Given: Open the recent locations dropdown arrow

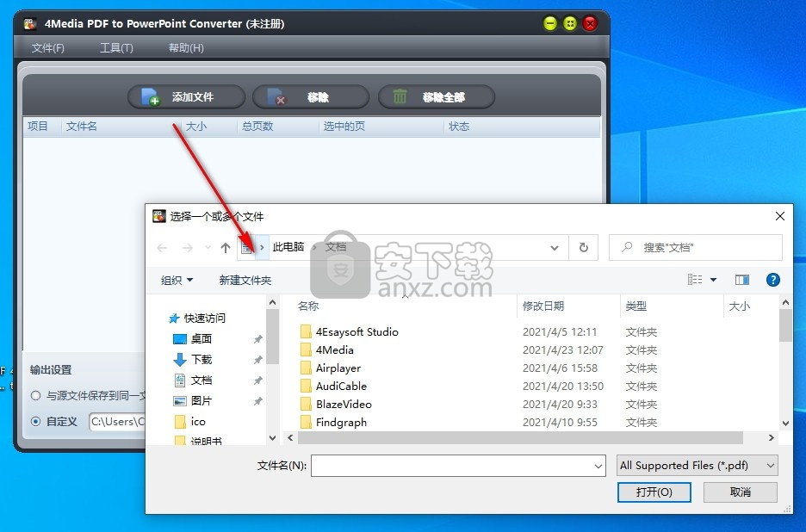Looking at the screenshot, I should (208, 248).
